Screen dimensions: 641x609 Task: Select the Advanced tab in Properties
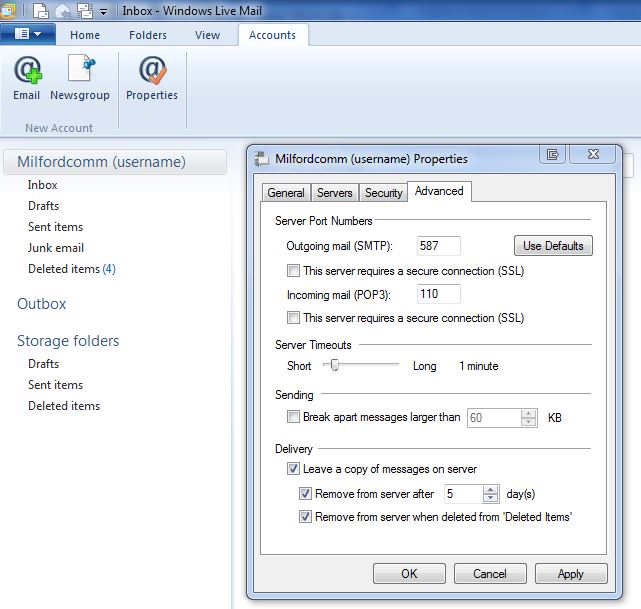pyautogui.click(x=439, y=191)
